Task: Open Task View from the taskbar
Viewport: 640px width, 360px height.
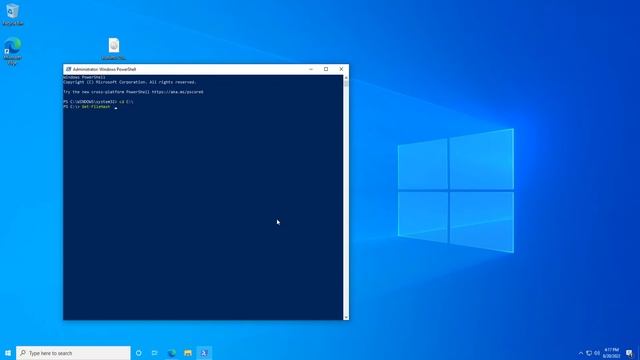Action: [x=155, y=353]
